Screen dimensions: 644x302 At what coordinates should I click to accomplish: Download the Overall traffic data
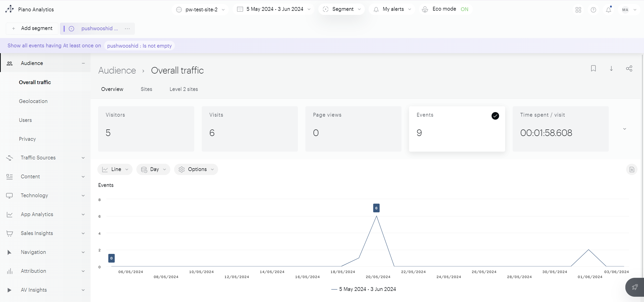click(611, 68)
